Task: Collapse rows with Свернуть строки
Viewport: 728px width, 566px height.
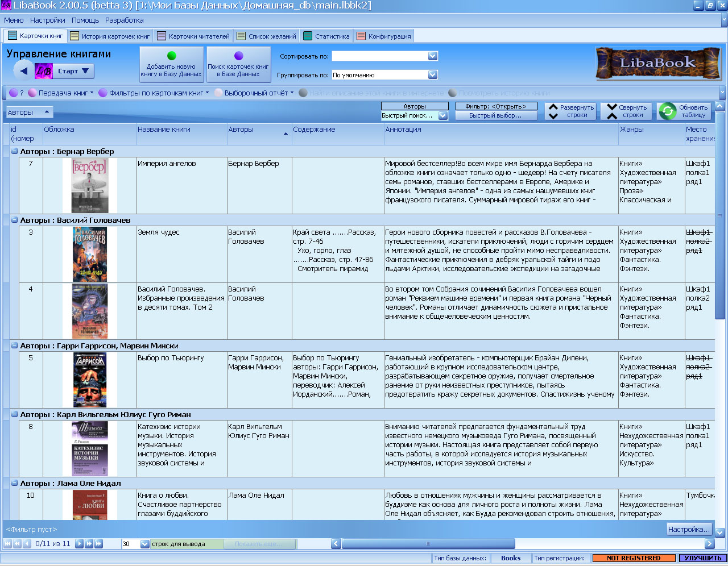Action: pyautogui.click(x=626, y=111)
